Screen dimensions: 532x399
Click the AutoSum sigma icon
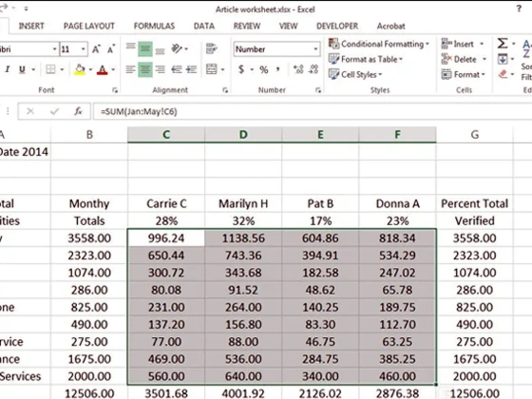(503, 44)
